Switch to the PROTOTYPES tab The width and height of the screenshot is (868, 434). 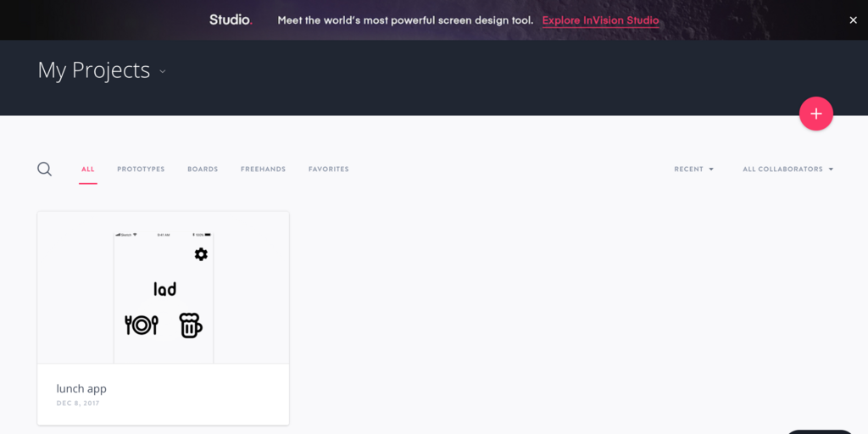(x=141, y=170)
